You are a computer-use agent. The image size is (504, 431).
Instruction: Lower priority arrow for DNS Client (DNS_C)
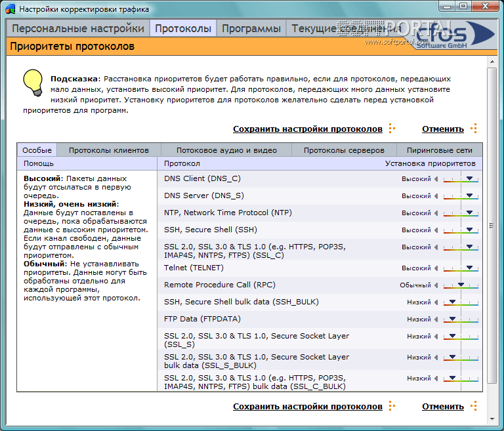[436, 179]
